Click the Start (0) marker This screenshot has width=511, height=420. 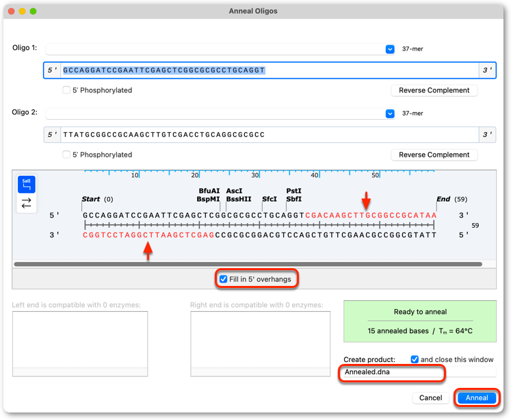tap(97, 199)
